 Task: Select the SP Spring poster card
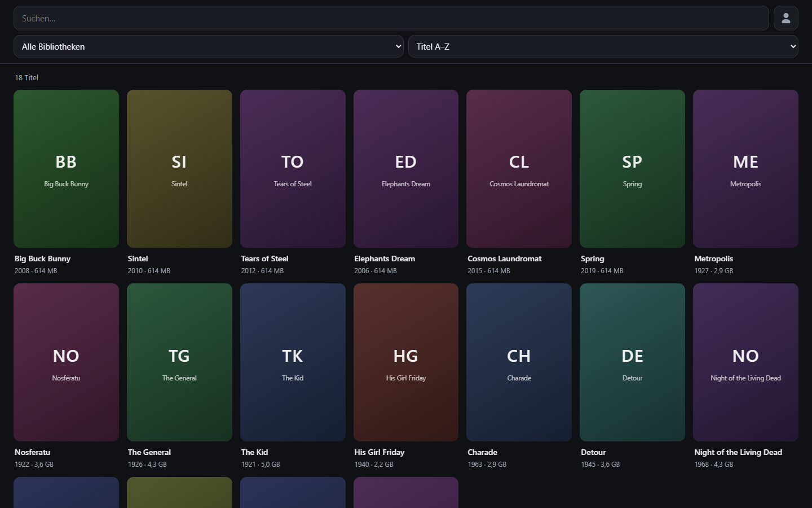tap(632, 169)
